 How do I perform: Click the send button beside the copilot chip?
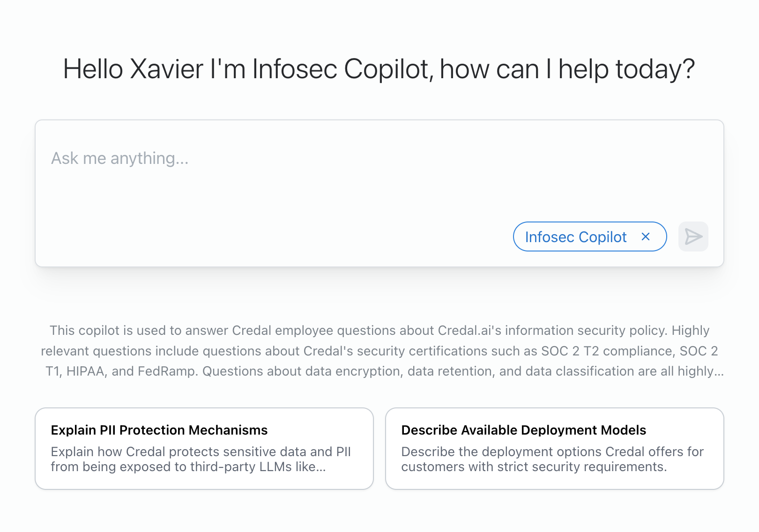(693, 237)
